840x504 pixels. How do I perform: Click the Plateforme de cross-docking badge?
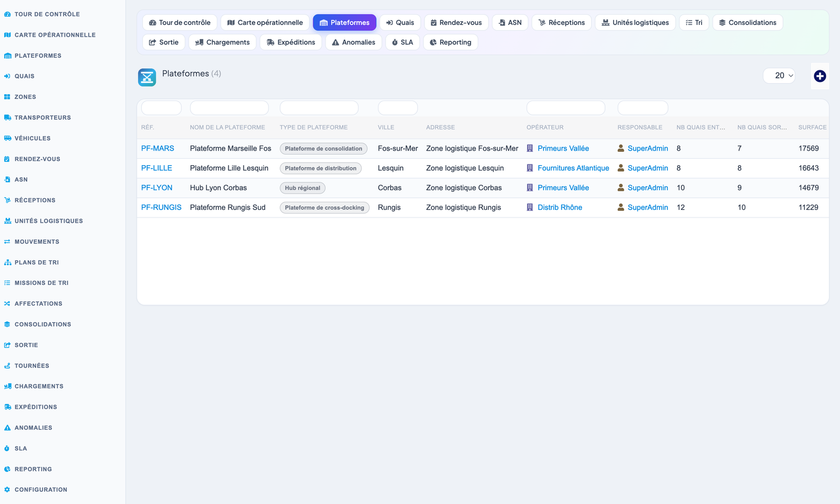[x=324, y=208]
